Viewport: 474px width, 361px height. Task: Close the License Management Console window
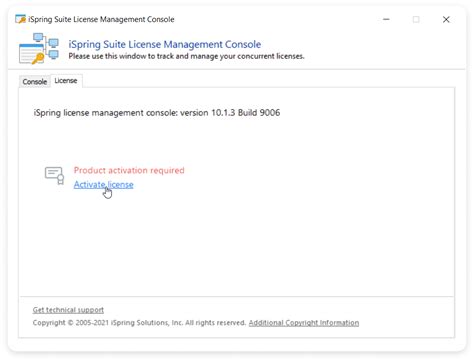click(x=446, y=20)
